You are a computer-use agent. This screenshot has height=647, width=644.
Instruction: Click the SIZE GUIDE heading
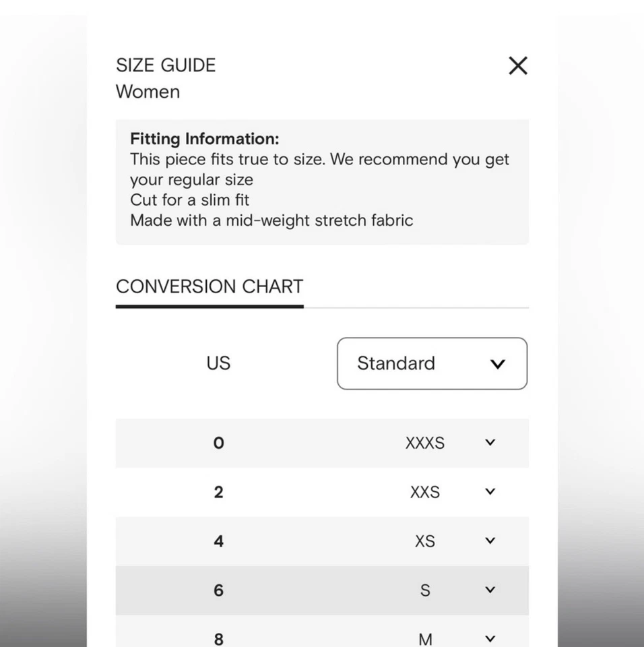[166, 65]
